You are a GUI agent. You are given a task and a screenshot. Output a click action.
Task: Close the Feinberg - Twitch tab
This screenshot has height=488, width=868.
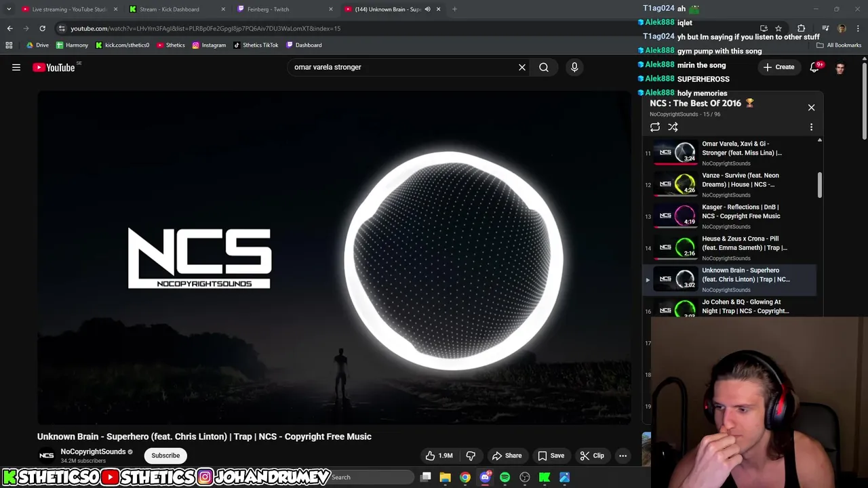(x=331, y=9)
